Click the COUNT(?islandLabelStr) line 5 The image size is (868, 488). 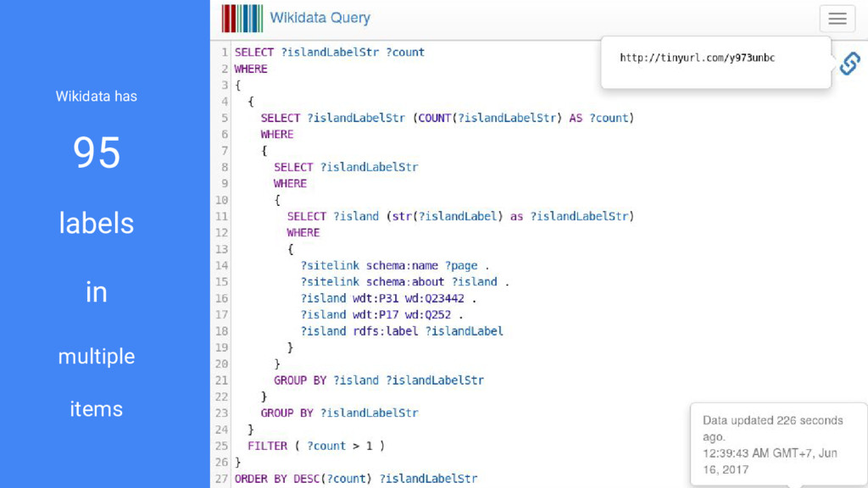(448, 118)
